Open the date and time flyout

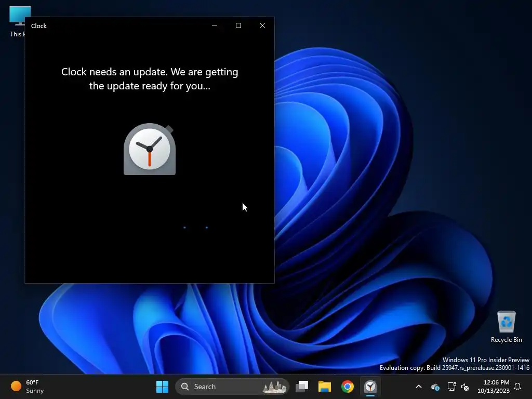494,387
